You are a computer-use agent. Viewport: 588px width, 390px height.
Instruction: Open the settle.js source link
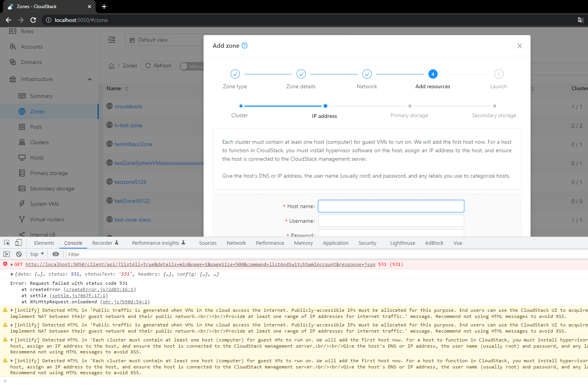[x=79, y=296]
